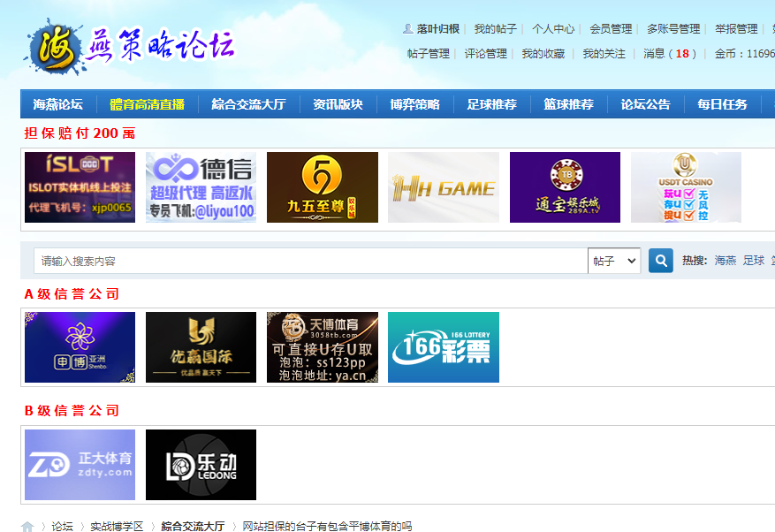
Task: Open 我的关注 link
Action: tap(604, 53)
